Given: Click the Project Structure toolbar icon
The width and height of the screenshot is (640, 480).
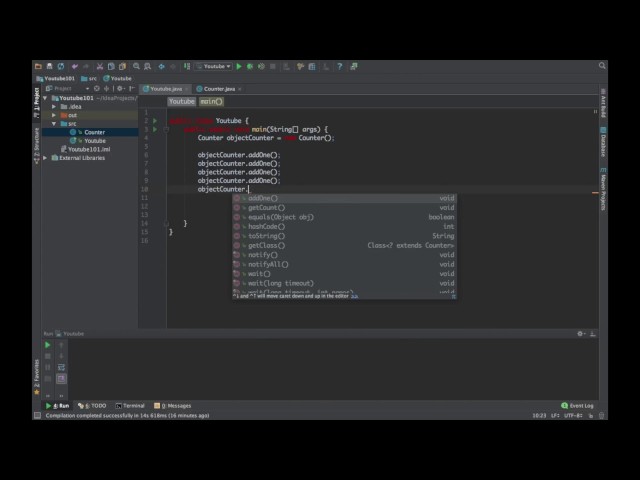Looking at the screenshot, I should coord(312,66).
